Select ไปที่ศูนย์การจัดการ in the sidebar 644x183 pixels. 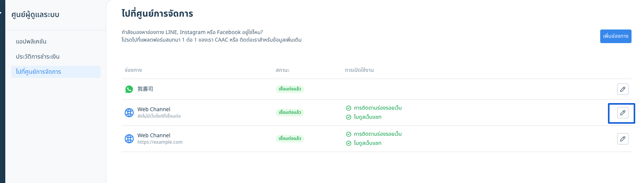click(39, 72)
